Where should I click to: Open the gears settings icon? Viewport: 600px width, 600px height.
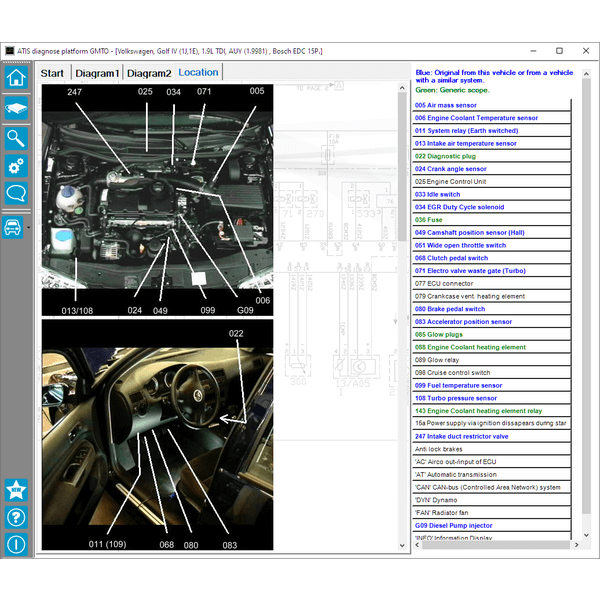pos(16,165)
